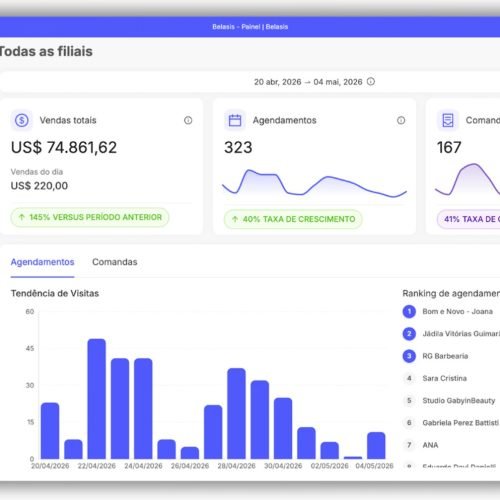Click the dollar icon beside Vendas totais
Image resolution: width=500 pixels, height=500 pixels.
pyautogui.click(x=22, y=120)
